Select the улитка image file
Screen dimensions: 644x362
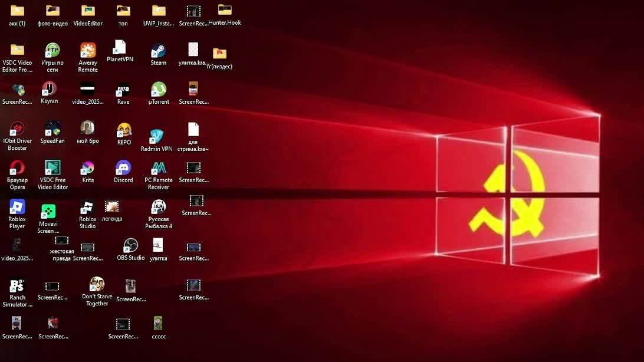pos(158,245)
